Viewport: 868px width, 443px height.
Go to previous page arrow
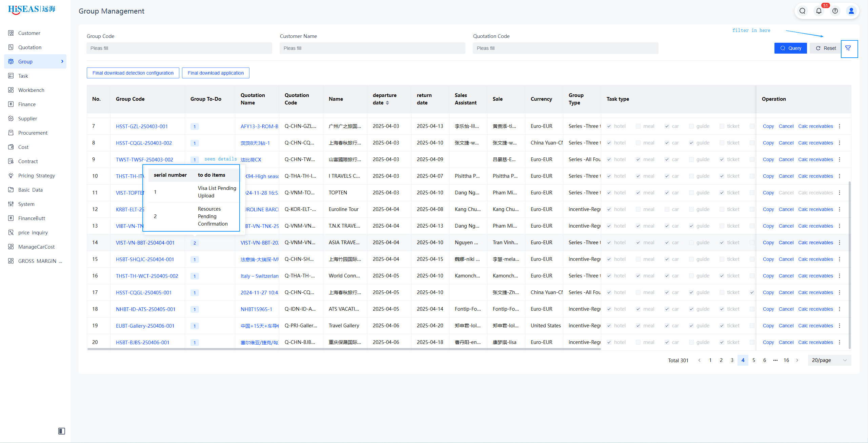coord(699,360)
